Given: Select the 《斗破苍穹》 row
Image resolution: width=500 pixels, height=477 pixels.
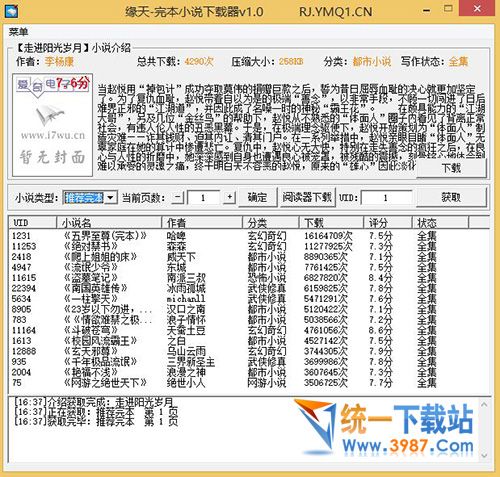Looking at the screenshot, I should pos(249,330).
